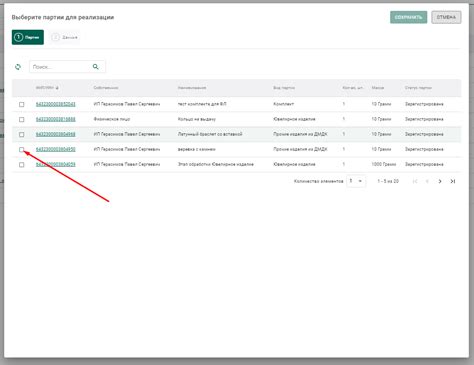Click the 'Наименование' column header
This screenshot has height=365, width=474.
192,88
